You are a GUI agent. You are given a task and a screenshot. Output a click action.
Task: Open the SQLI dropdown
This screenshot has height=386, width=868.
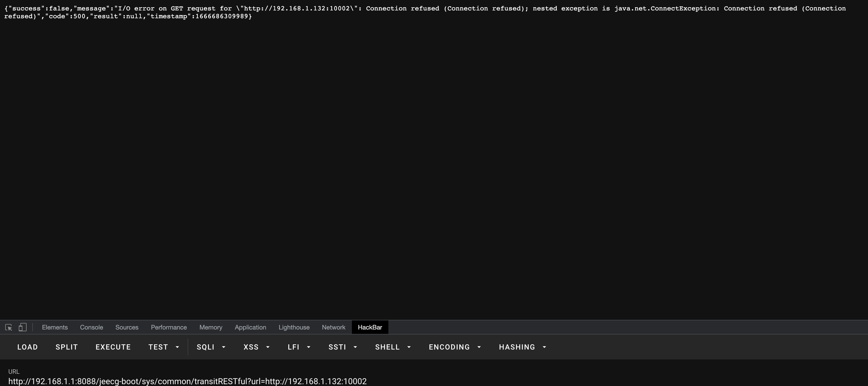pyautogui.click(x=211, y=347)
